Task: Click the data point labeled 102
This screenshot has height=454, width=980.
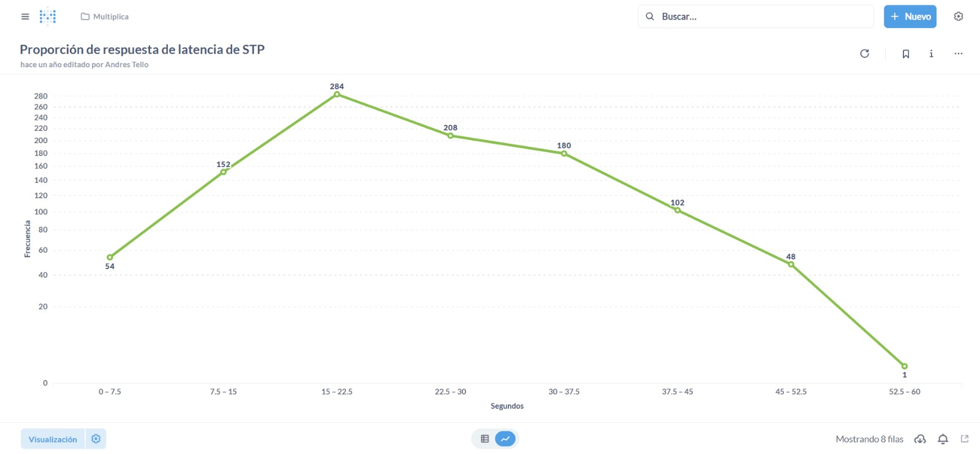Action: pyautogui.click(x=677, y=210)
